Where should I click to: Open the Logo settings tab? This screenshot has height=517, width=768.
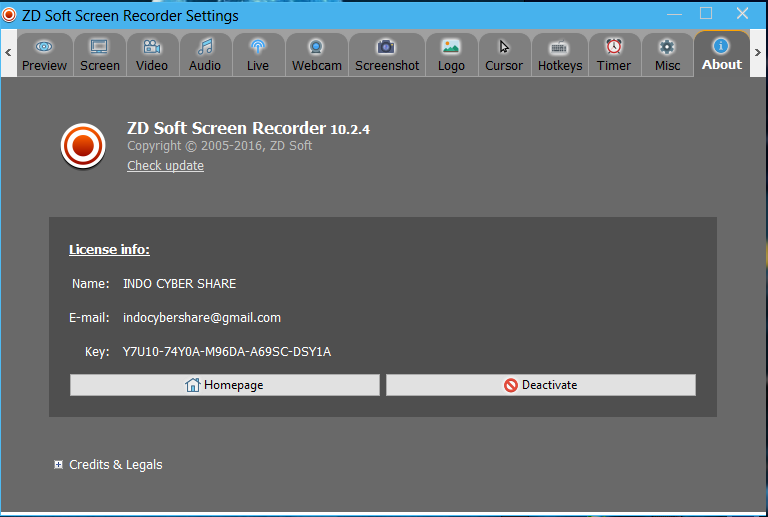click(x=451, y=55)
